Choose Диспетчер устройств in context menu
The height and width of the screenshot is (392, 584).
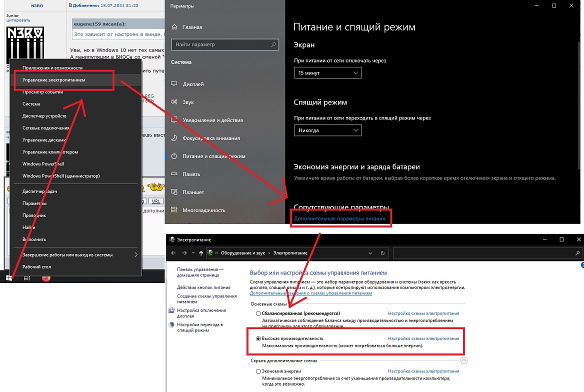coord(76,116)
